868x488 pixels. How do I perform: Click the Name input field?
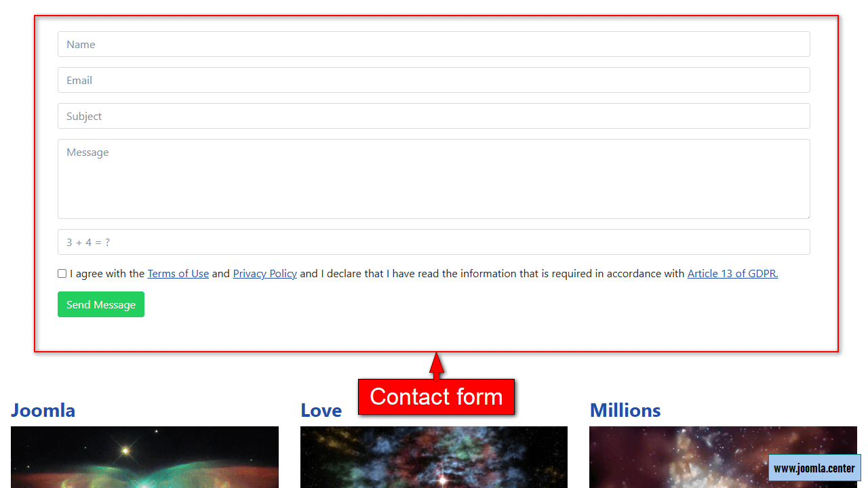point(434,44)
